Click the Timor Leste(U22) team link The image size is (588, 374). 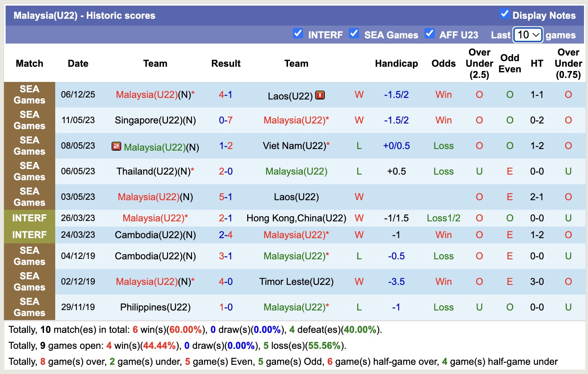pos(296,282)
